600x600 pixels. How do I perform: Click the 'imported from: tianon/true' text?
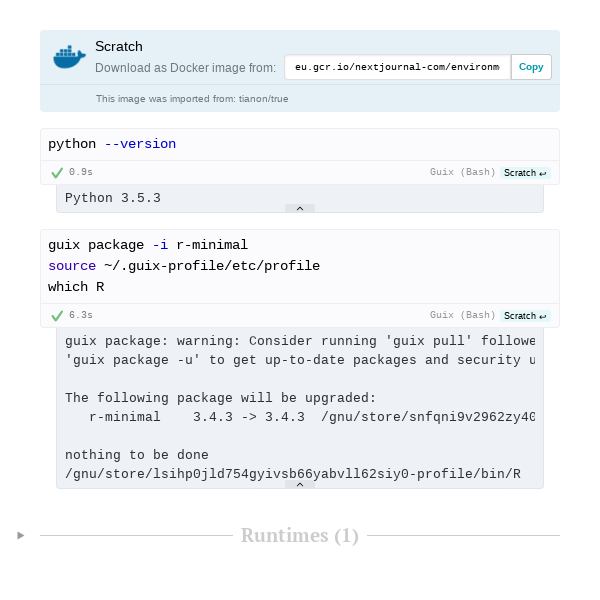pyautogui.click(x=192, y=98)
